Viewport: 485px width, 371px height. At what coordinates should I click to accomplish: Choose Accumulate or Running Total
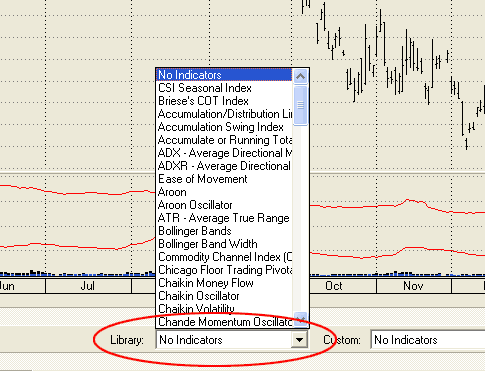point(224,140)
